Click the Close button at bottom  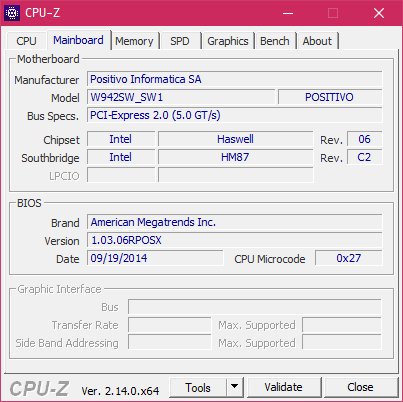click(x=360, y=387)
